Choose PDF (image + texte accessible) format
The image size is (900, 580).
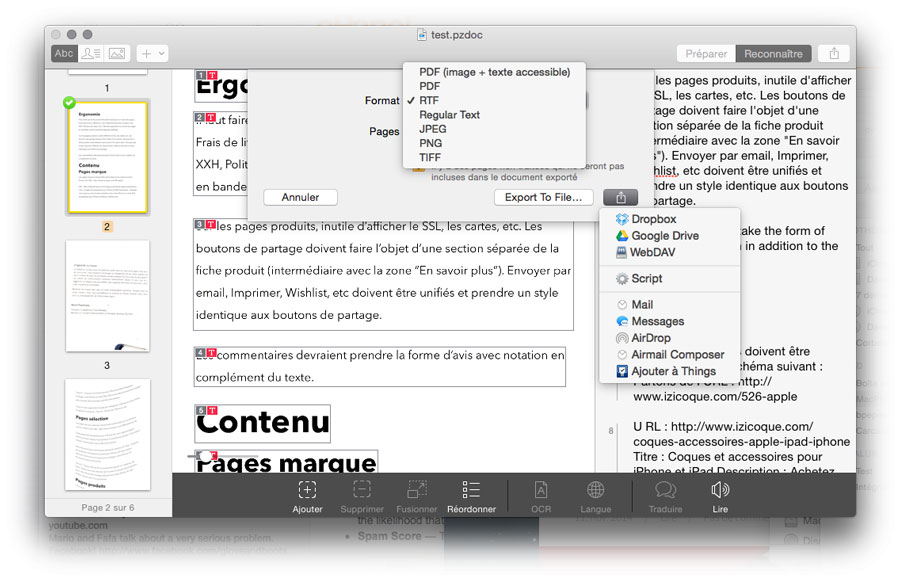494,72
